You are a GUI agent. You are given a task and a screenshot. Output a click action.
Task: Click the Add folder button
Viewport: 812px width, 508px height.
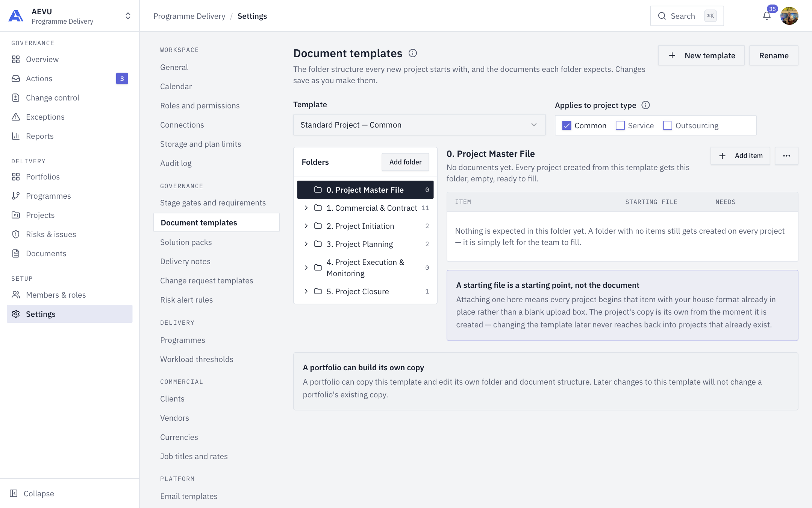pyautogui.click(x=405, y=162)
